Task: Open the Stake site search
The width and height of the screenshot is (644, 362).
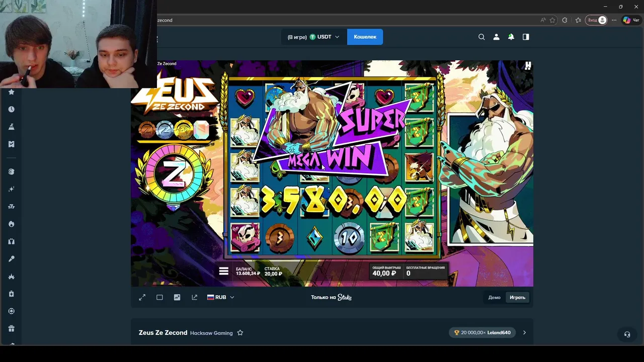Action: pos(481,37)
